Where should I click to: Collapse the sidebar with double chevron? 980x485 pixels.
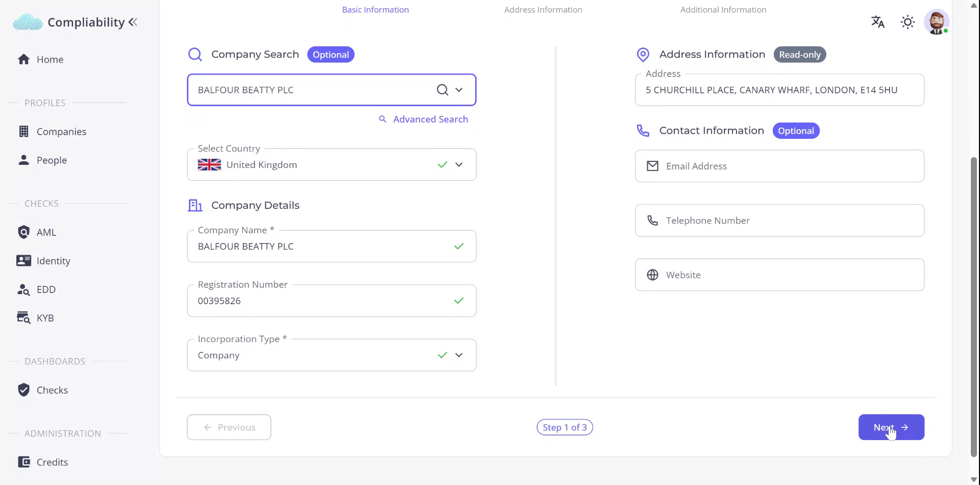click(133, 22)
